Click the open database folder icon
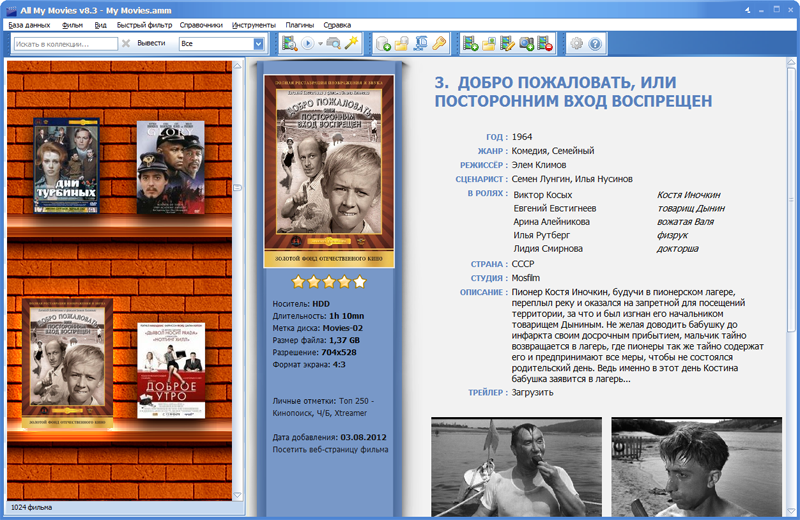 click(x=402, y=44)
